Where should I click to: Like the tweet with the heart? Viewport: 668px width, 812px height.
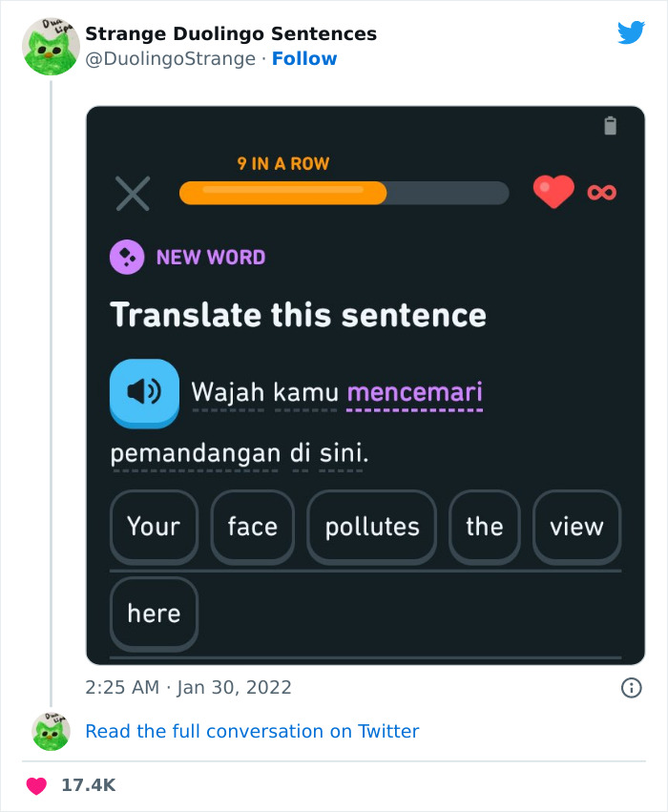pos(35,785)
